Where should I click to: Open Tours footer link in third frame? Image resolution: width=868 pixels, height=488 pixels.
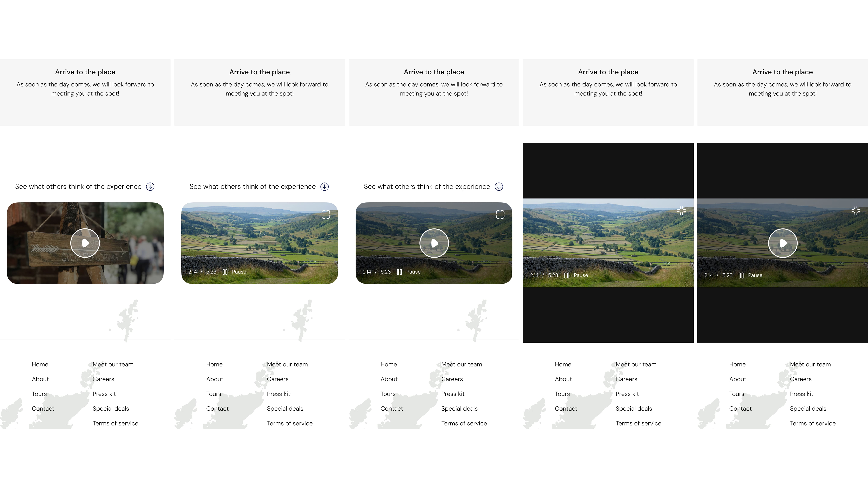(x=388, y=394)
